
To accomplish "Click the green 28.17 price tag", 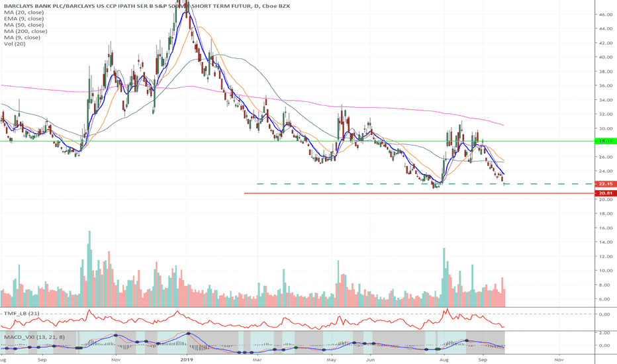I will [606, 141].
